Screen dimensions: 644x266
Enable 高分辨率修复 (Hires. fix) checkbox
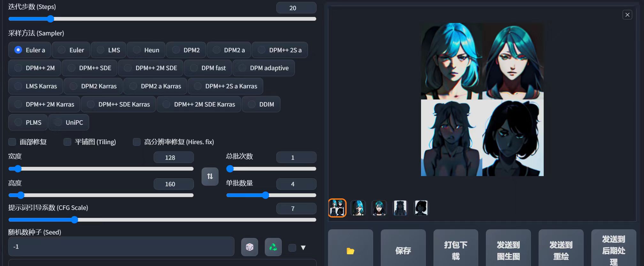[137, 142]
